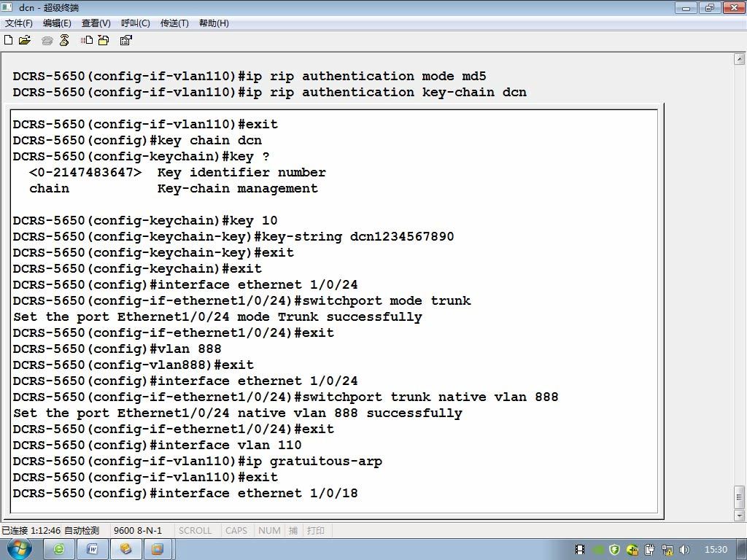Click the film strip tray icon

click(580, 550)
